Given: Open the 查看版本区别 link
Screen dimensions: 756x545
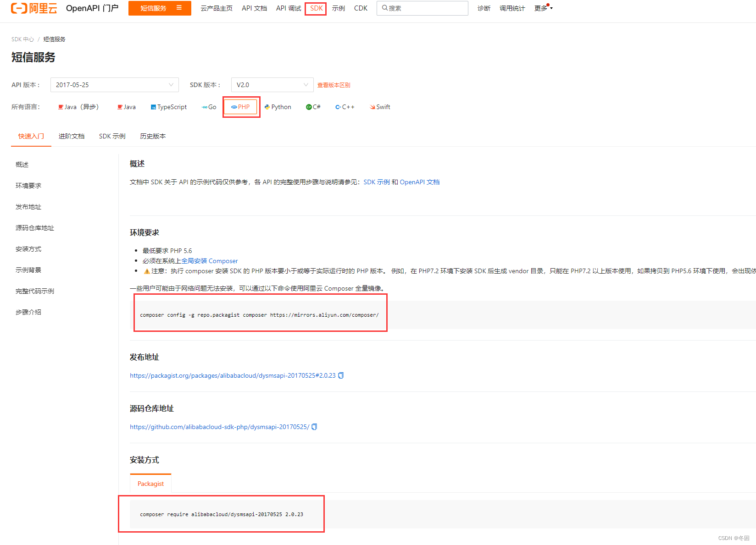Looking at the screenshot, I should [334, 85].
